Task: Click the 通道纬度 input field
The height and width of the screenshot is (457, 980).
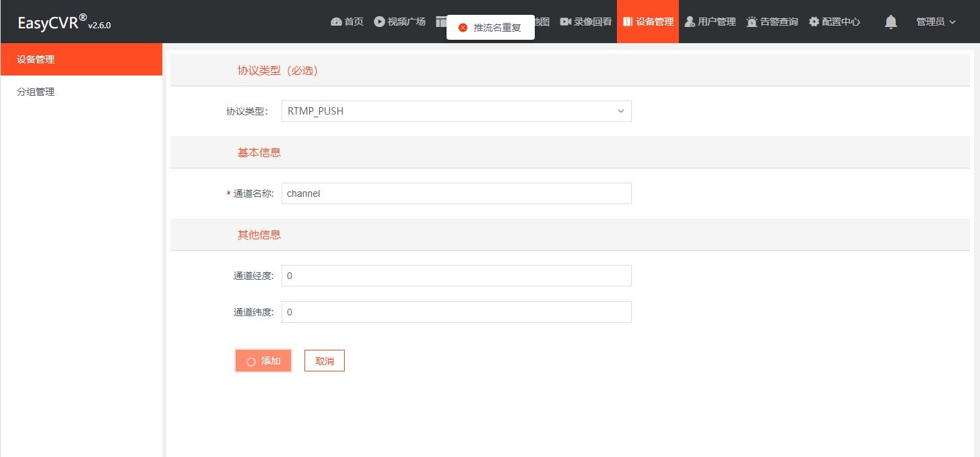Action: coord(457,312)
